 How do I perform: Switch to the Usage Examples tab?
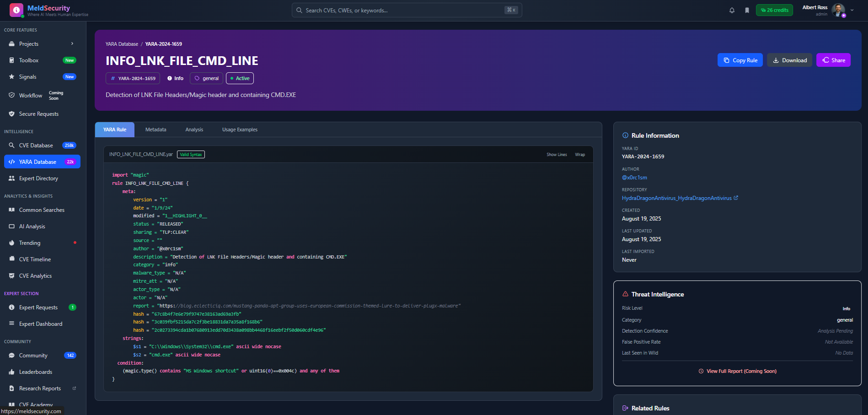coord(240,129)
